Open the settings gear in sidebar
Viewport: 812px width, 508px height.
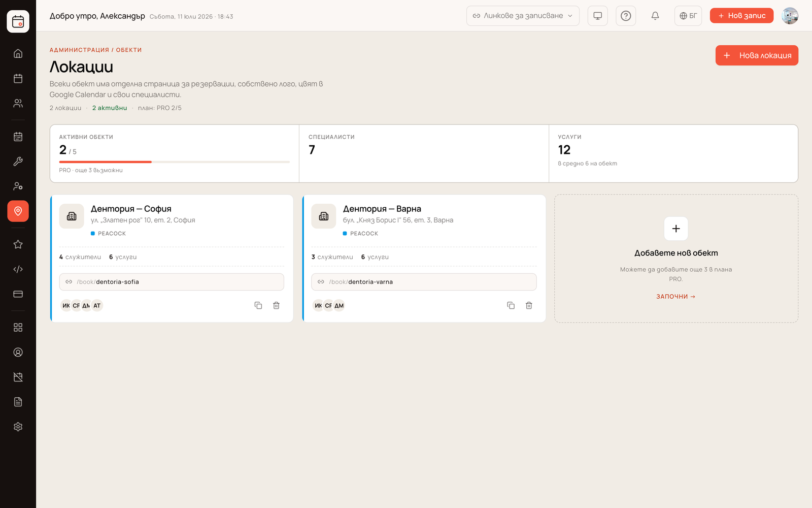pos(18,427)
